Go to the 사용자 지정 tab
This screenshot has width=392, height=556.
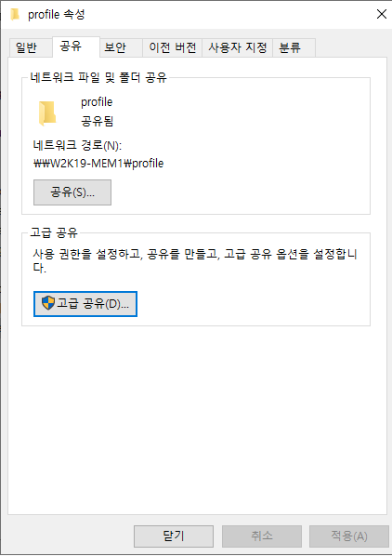(237, 47)
